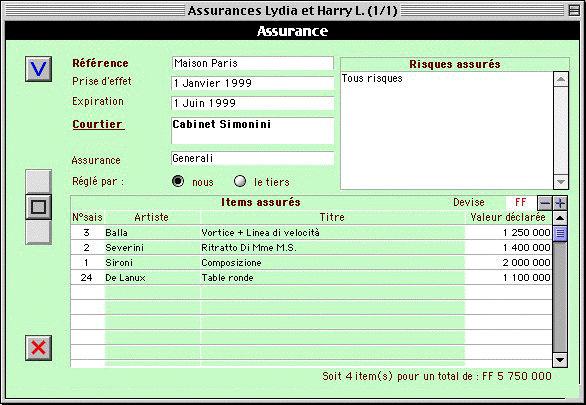Click the Expiration date field

click(x=253, y=103)
